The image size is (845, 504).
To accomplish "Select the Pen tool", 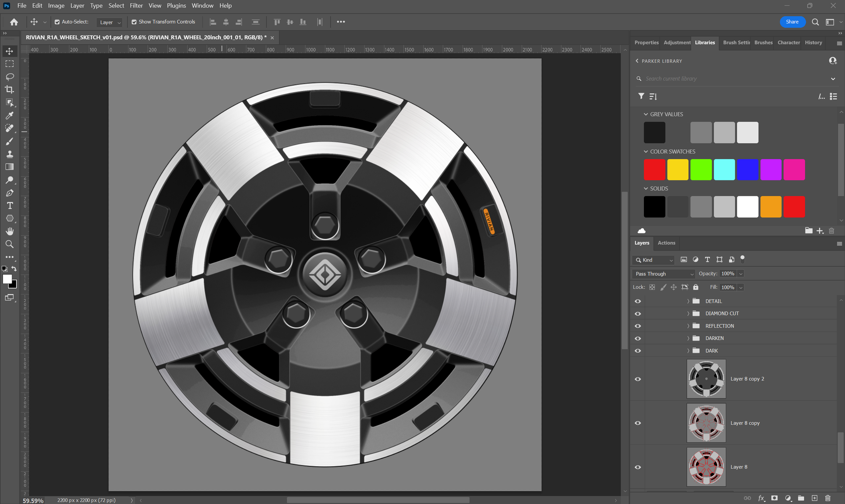I will coord(9,193).
